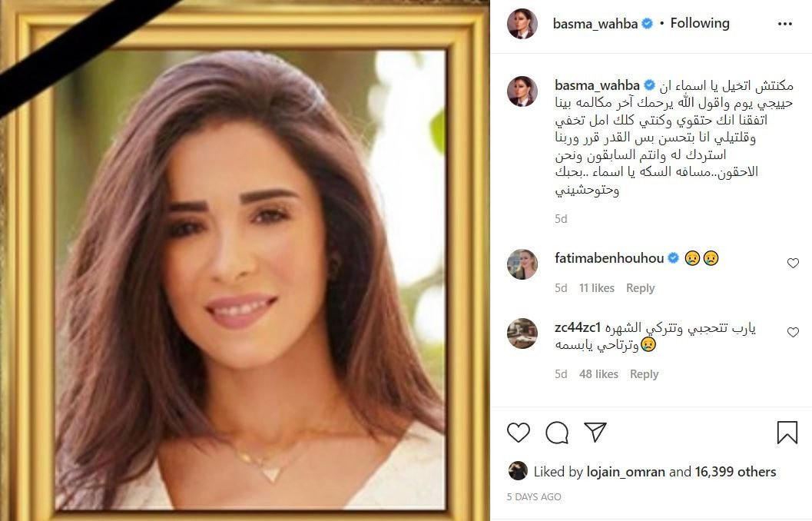This screenshot has height=521, width=812.
Task: Open basma_wahba profile from header username
Action: click(595, 24)
